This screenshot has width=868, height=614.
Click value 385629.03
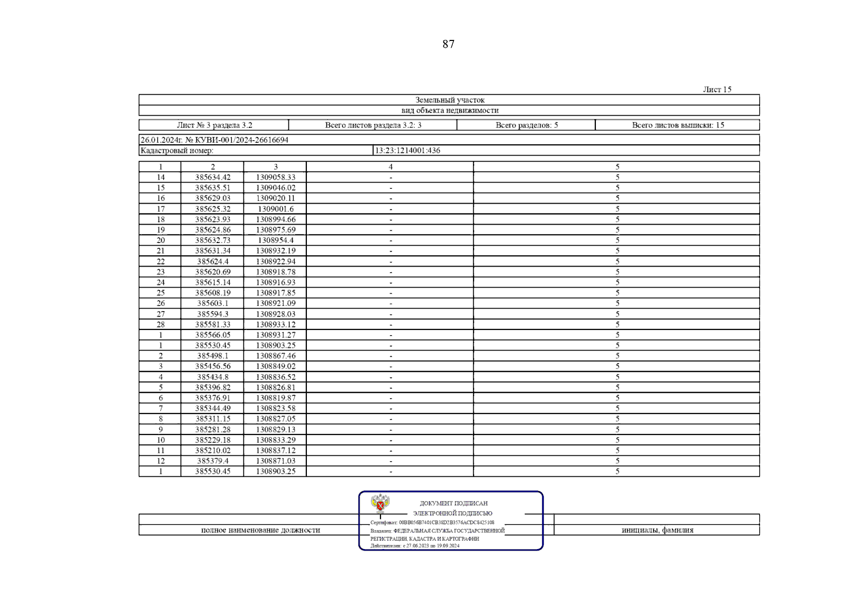pos(213,198)
